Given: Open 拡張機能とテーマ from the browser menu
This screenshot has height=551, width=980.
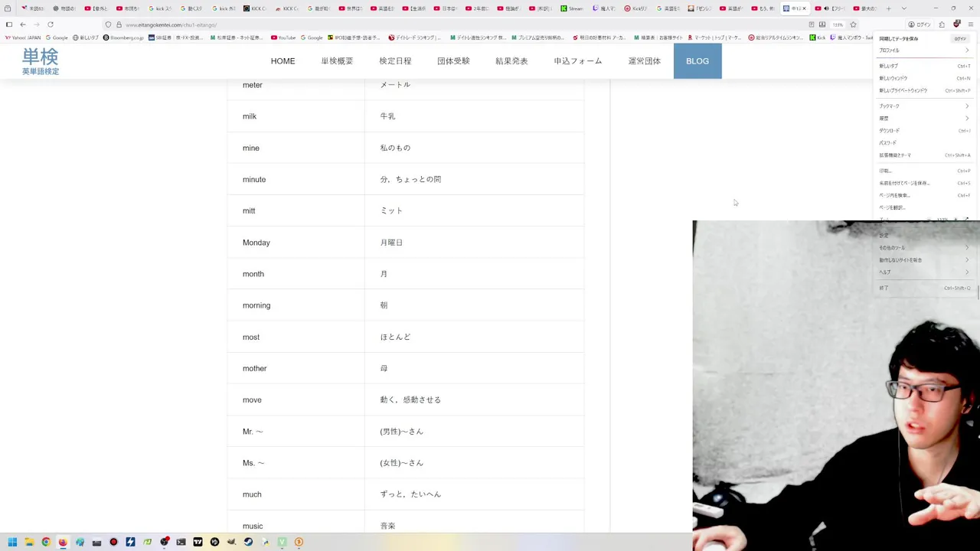Looking at the screenshot, I should pos(923,155).
